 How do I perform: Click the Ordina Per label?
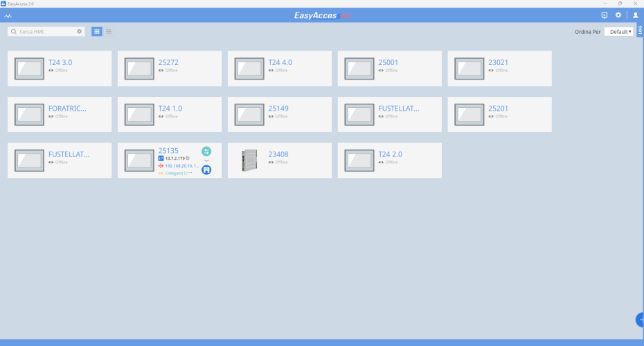[588, 32]
